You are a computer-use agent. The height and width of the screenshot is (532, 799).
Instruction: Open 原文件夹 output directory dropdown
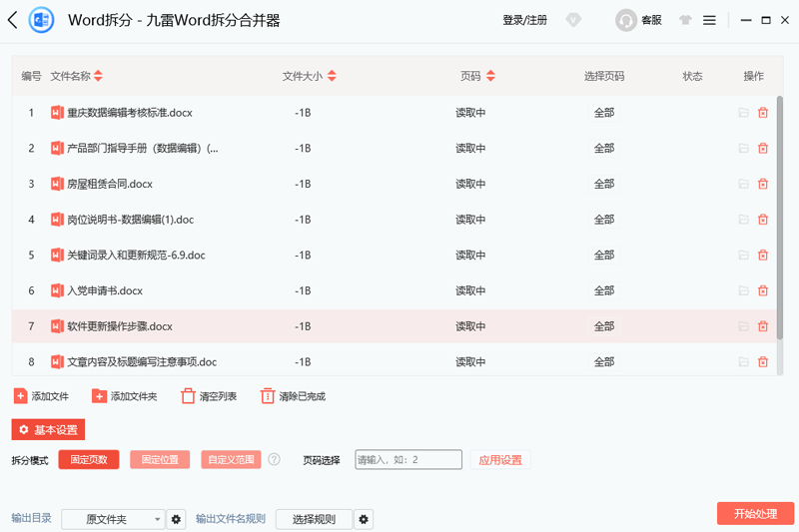click(x=113, y=519)
